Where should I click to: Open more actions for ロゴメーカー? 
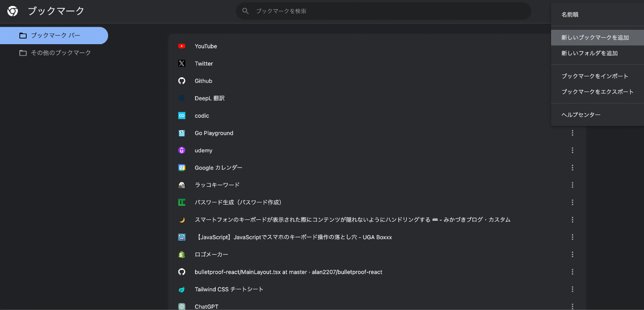tap(573, 254)
